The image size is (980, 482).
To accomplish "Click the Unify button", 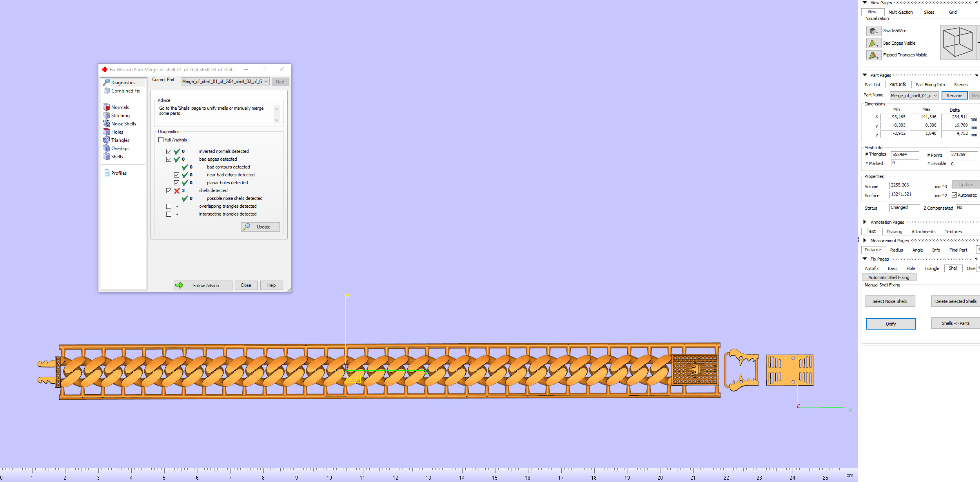I will [x=891, y=324].
